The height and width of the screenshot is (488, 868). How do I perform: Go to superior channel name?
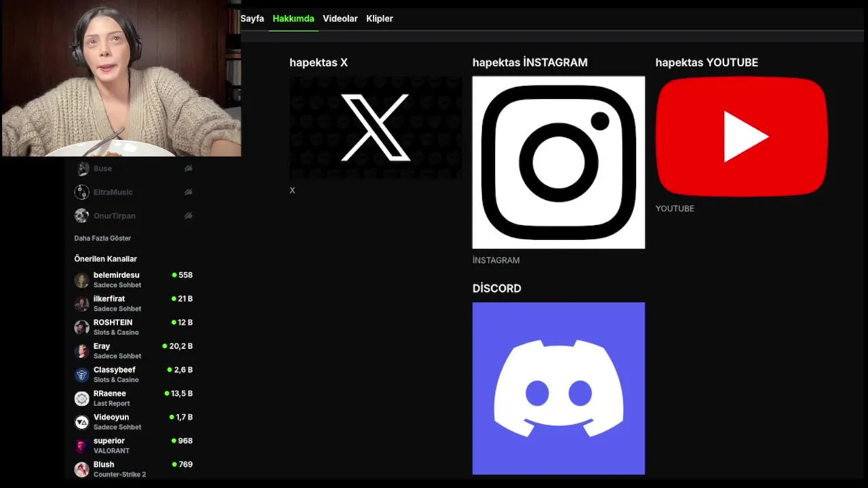[x=109, y=441]
